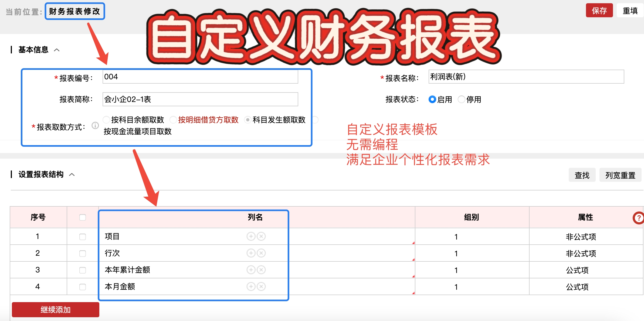
Task: Click the delete icon in 项目 row
Action: pyautogui.click(x=261, y=236)
